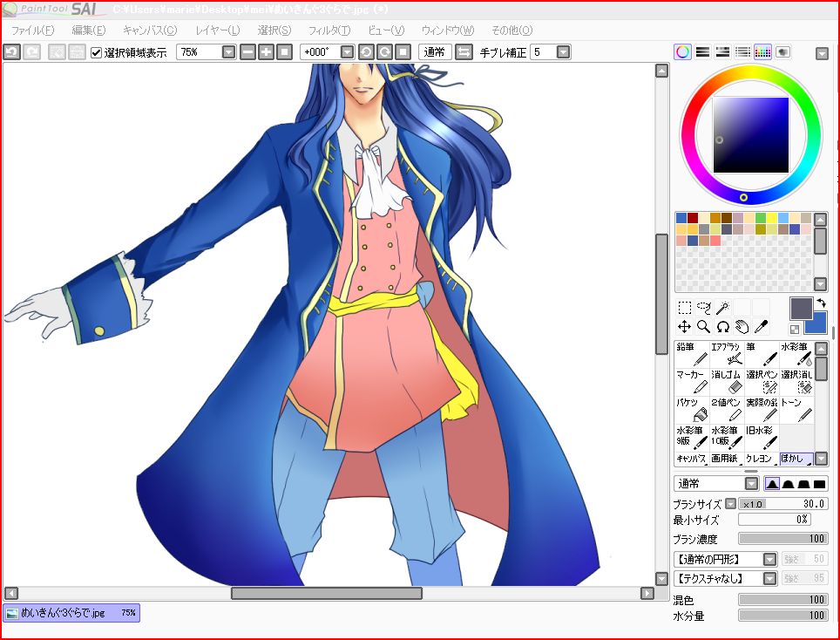Image resolution: width=840 pixels, height=640 pixels.
Task: Click the undo arrow in toolbar
Action: pos(12,52)
